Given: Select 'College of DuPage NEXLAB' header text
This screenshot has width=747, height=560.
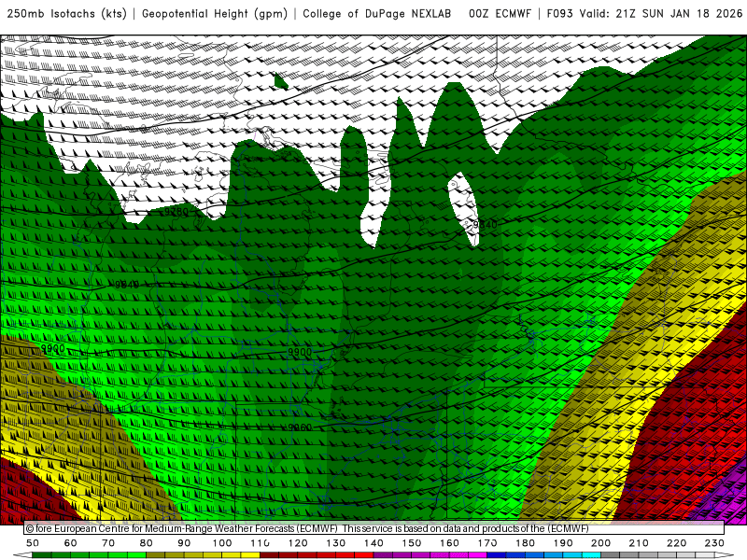Looking at the screenshot, I should click(377, 14).
